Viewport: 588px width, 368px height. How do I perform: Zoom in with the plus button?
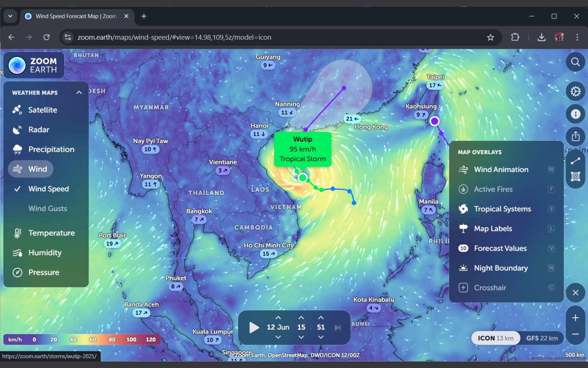[575, 318]
